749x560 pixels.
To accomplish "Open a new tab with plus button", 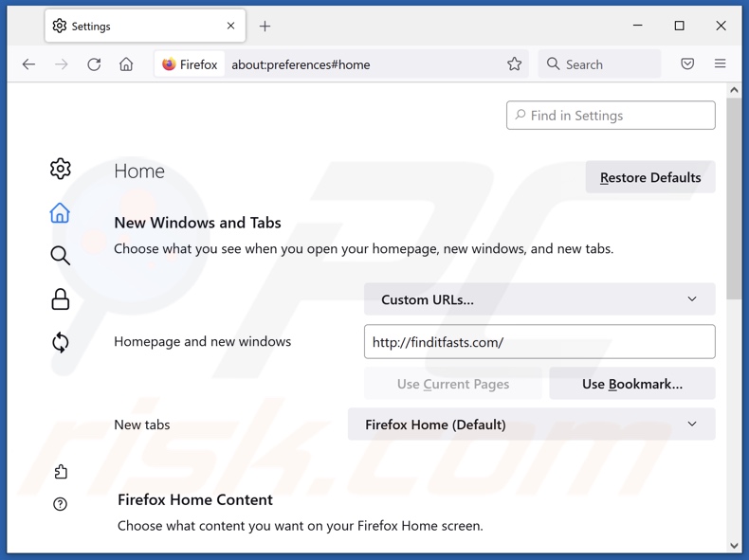I will coord(265,27).
